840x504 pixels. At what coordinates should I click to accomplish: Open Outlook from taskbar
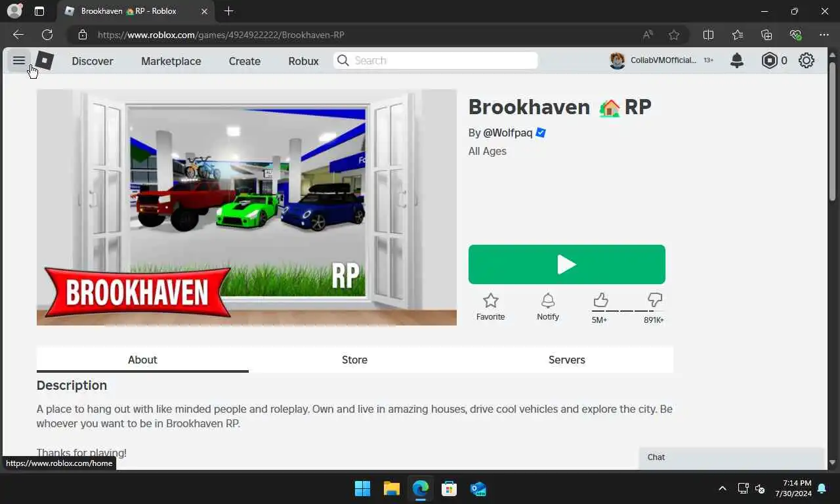click(478, 488)
